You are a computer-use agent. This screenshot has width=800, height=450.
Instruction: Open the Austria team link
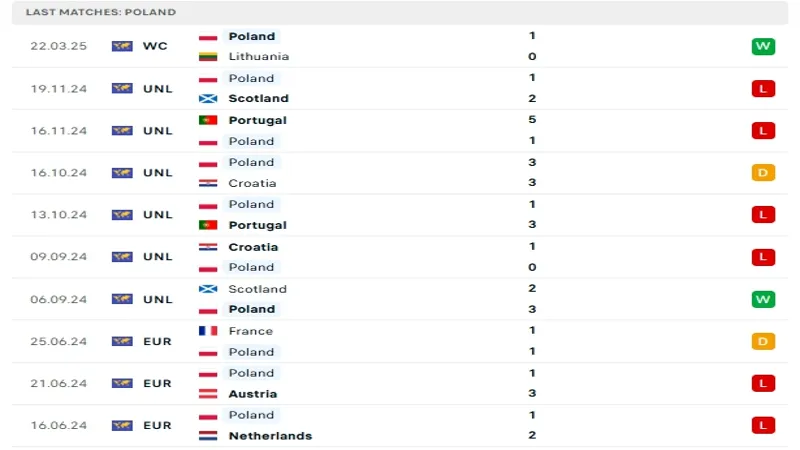[x=253, y=394]
